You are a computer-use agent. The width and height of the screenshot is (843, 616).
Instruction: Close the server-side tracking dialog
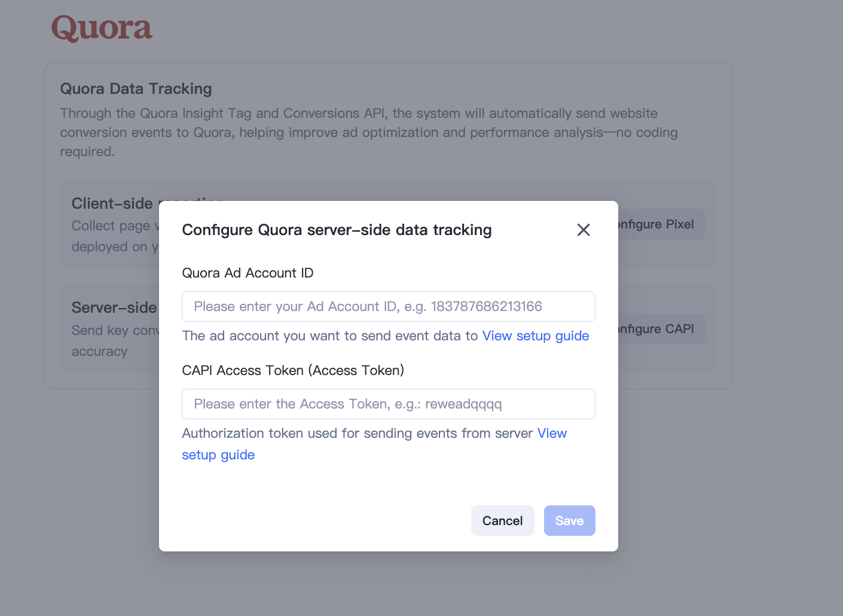point(584,230)
